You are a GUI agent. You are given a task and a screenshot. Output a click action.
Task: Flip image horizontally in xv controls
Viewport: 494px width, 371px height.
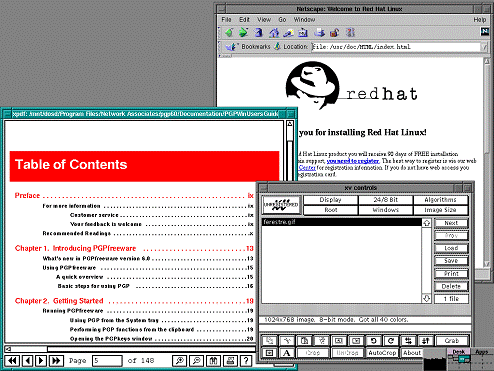tap(408, 341)
